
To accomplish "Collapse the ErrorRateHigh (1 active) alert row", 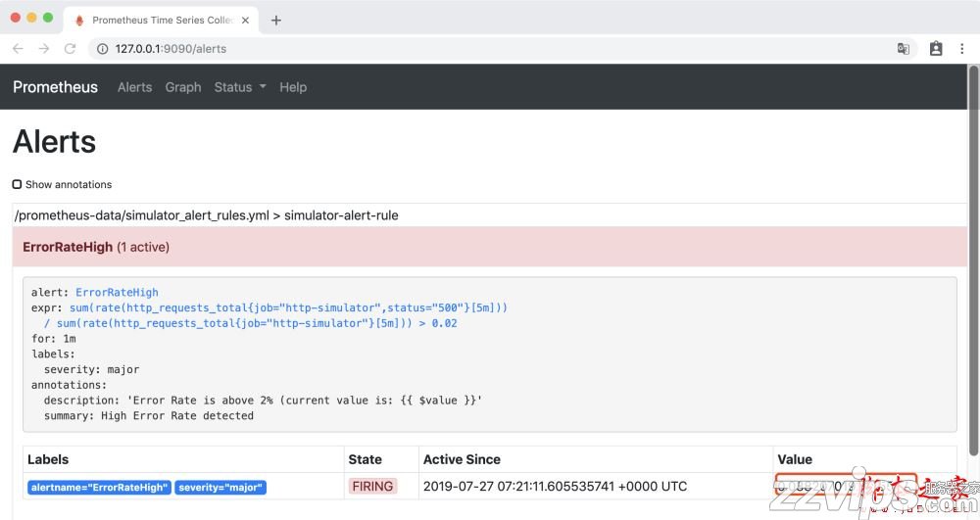I will 95,247.
